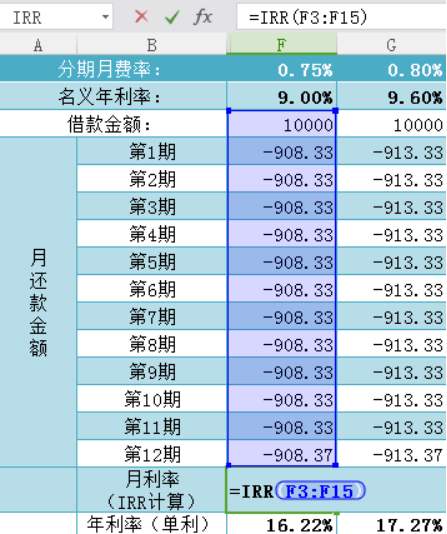447x534 pixels.
Task: Select -913.33 in the 第4期 row
Action: pyautogui.click(x=392, y=234)
